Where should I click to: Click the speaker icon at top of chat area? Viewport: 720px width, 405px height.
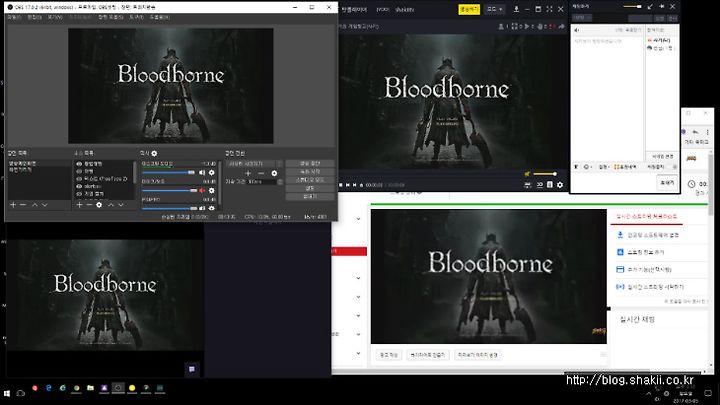click(577, 30)
